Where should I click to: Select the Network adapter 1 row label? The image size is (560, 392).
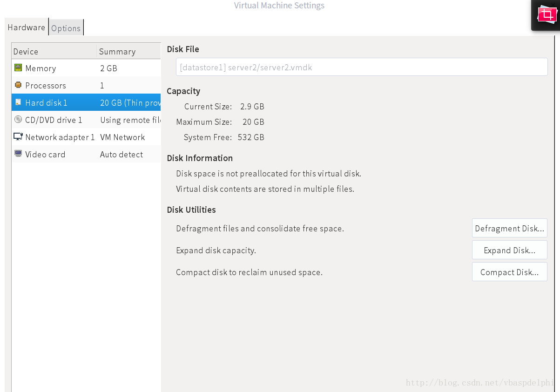60,137
